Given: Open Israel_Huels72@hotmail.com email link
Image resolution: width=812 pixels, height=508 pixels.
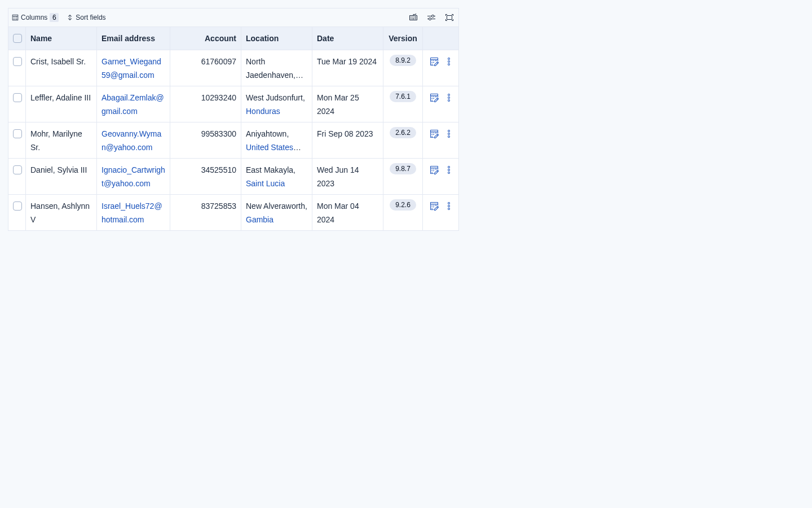Looking at the screenshot, I should (132, 213).
